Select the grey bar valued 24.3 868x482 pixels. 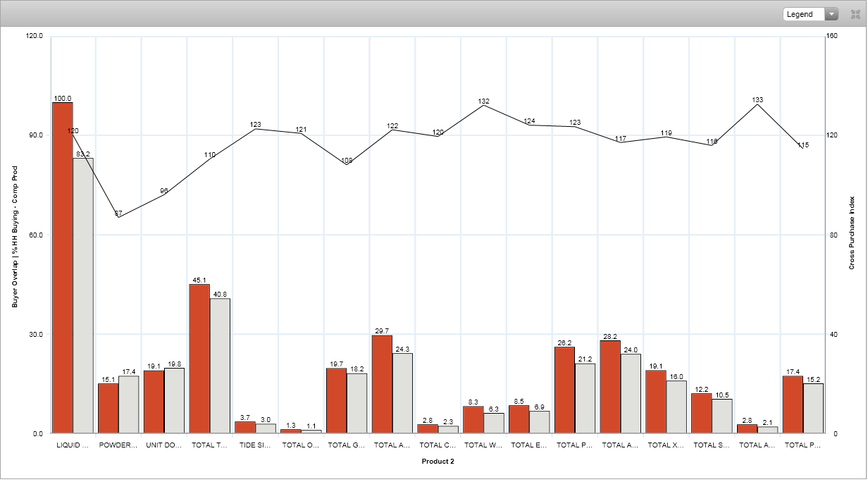[402, 393]
